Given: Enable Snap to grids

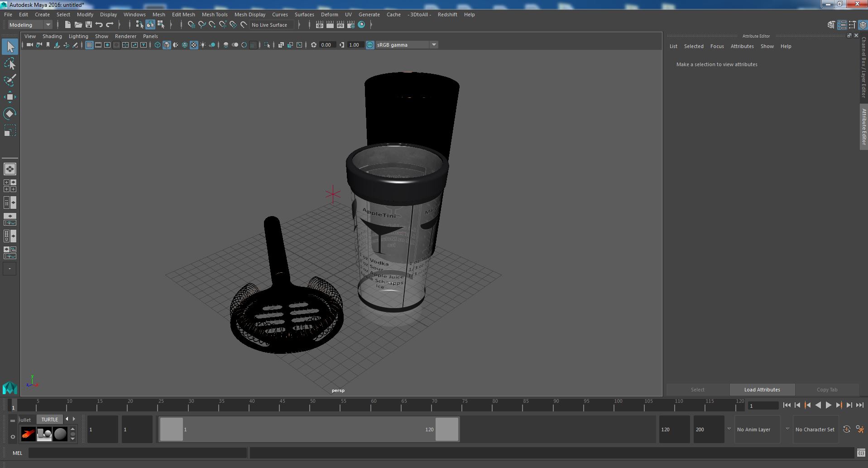Looking at the screenshot, I should [x=191, y=25].
